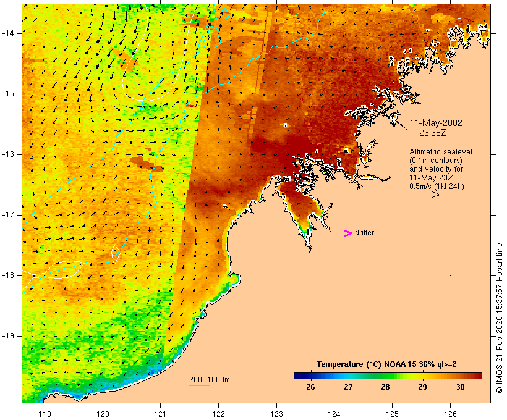Click longitude axis label '120'

(103, 414)
